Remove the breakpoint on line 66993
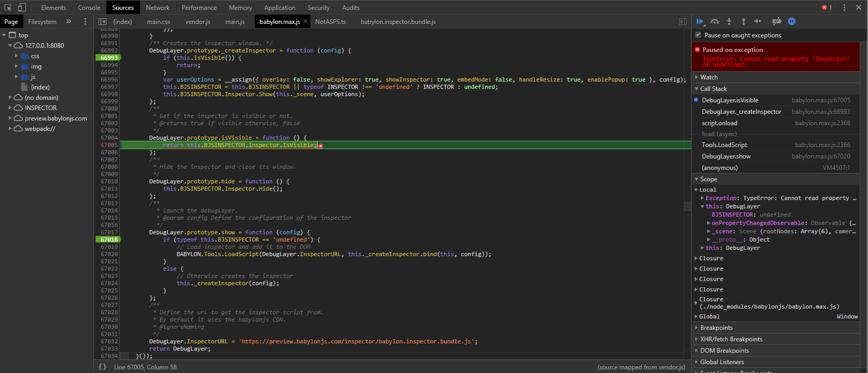Image resolution: width=868 pixels, height=373 pixels. click(109, 58)
